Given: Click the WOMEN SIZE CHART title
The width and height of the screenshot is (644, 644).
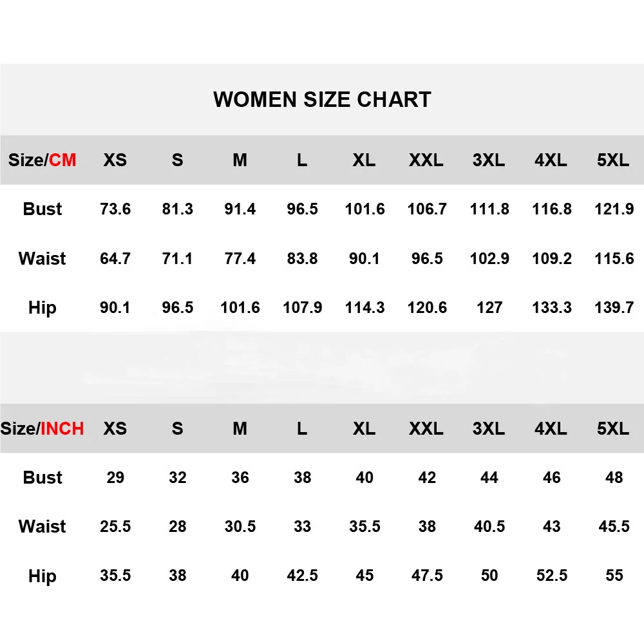Looking at the screenshot, I should [322, 100].
